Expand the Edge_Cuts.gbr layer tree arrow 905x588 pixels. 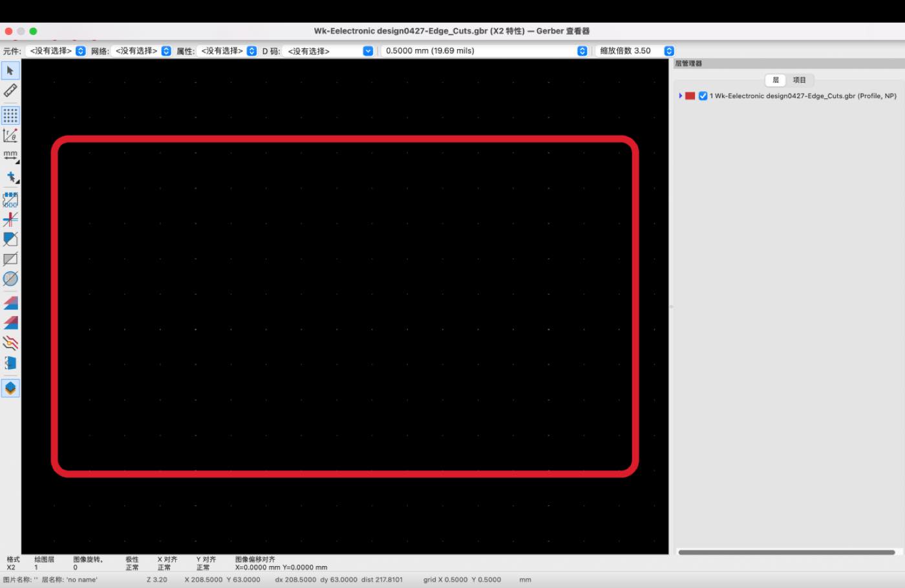click(681, 96)
